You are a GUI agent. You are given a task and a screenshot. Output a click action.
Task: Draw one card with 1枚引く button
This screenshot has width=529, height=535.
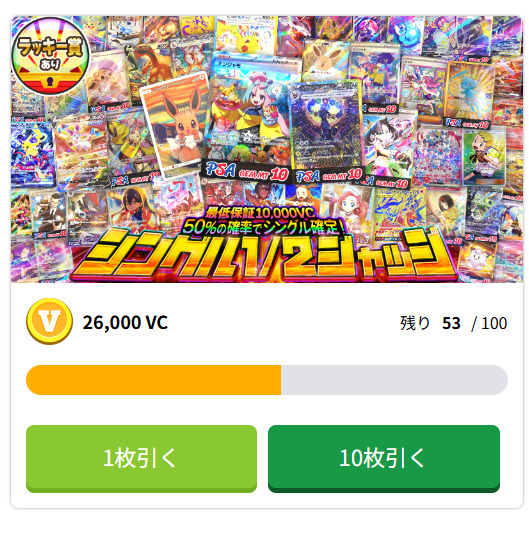click(141, 458)
